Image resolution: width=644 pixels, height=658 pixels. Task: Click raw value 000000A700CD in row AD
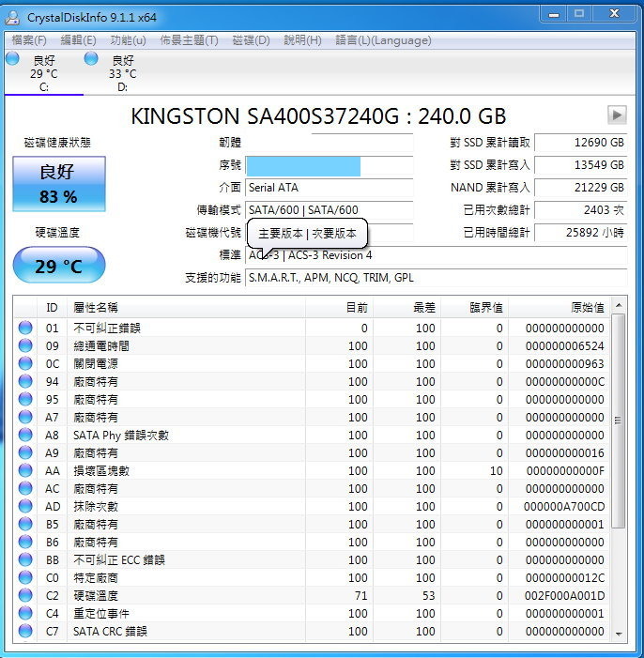564,507
